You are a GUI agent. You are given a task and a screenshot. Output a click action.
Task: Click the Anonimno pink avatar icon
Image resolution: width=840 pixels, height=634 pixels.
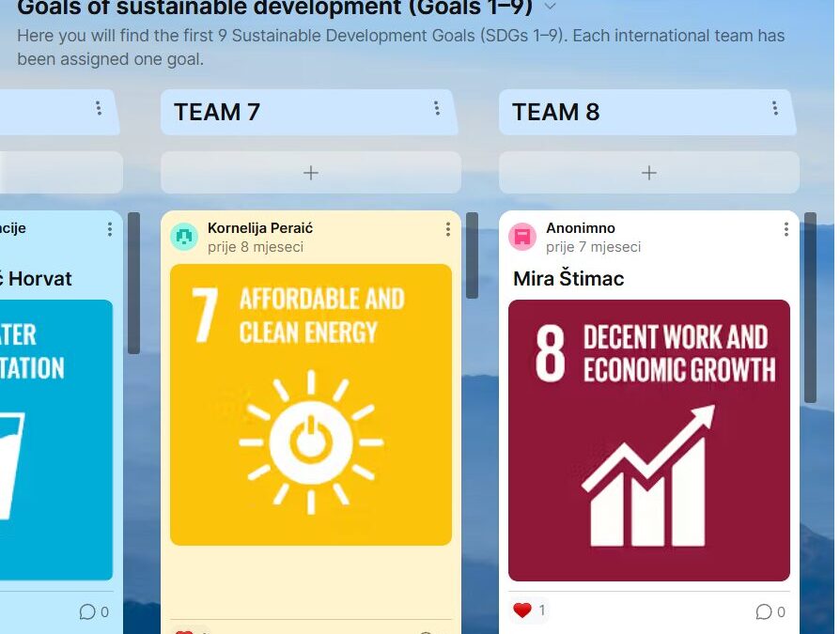[x=522, y=237]
